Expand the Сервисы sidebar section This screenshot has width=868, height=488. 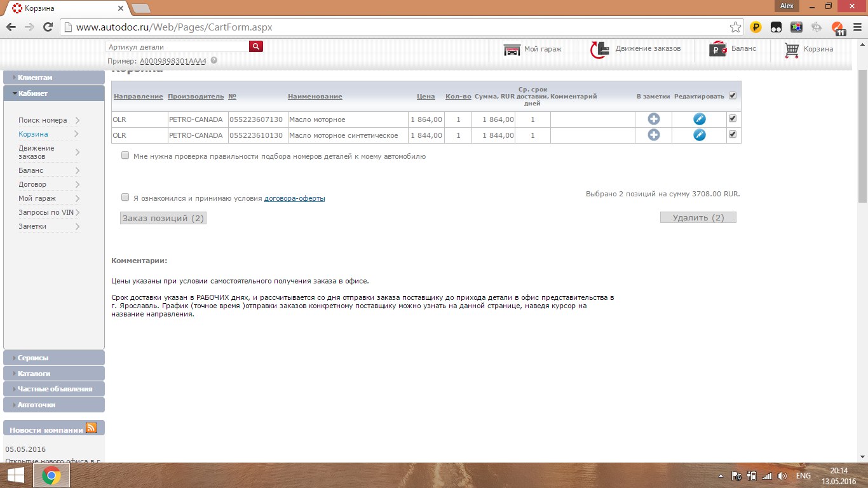pyautogui.click(x=54, y=358)
